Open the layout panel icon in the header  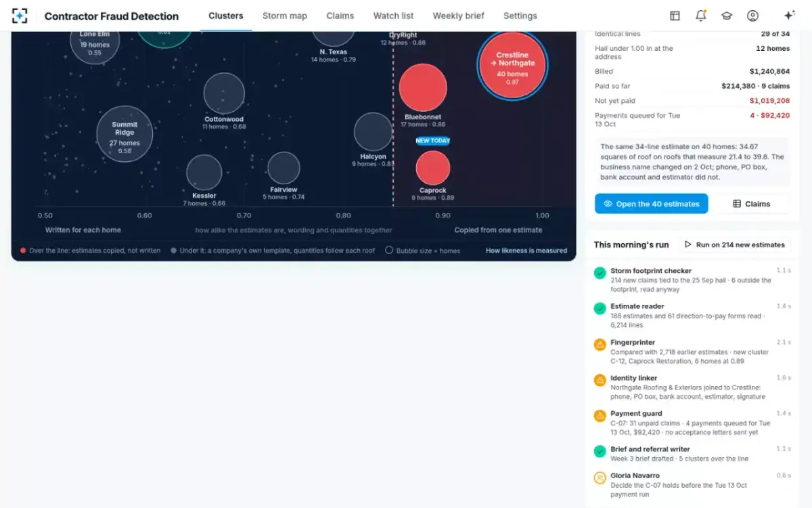point(675,16)
